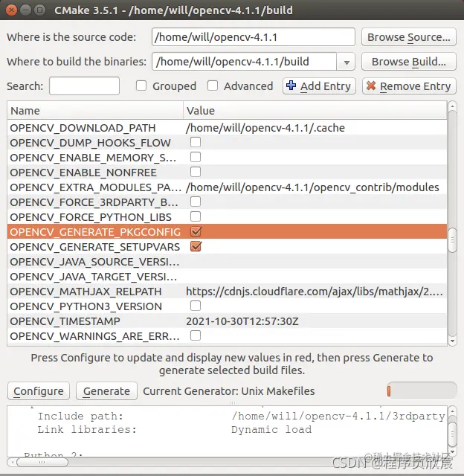
Task: Click the Generate button
Action: [x=106, y=391]
